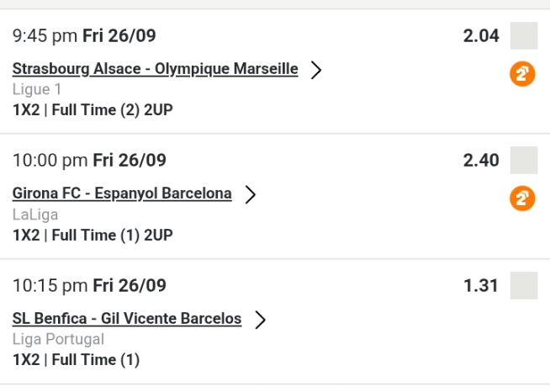550x392 pixels.
Task: Open Strasbourg Alsace - Olympique Marseille link
Action: point(155,69)
